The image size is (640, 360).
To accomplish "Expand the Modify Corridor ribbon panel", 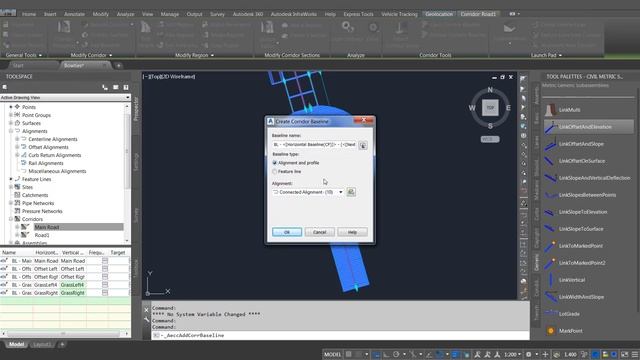I will (91, 55).
